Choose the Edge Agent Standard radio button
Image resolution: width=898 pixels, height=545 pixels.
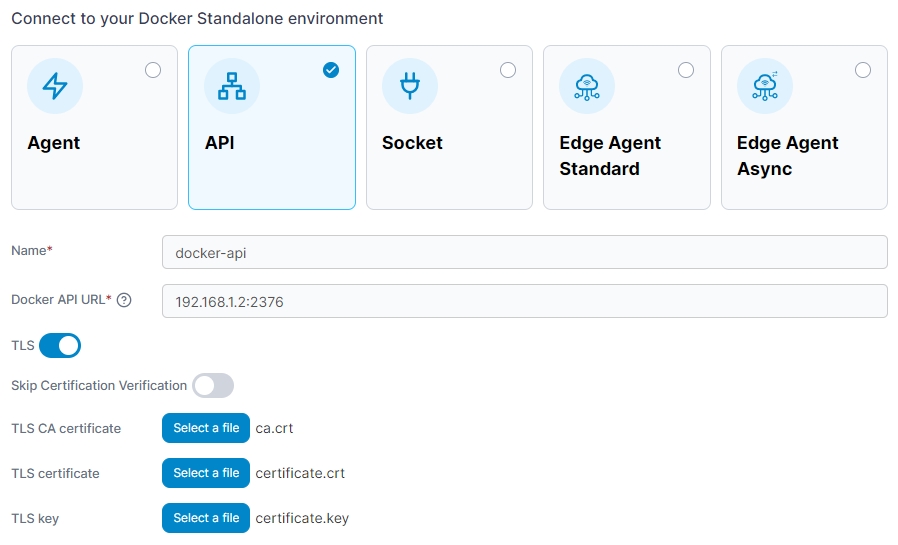pos(686,70)
